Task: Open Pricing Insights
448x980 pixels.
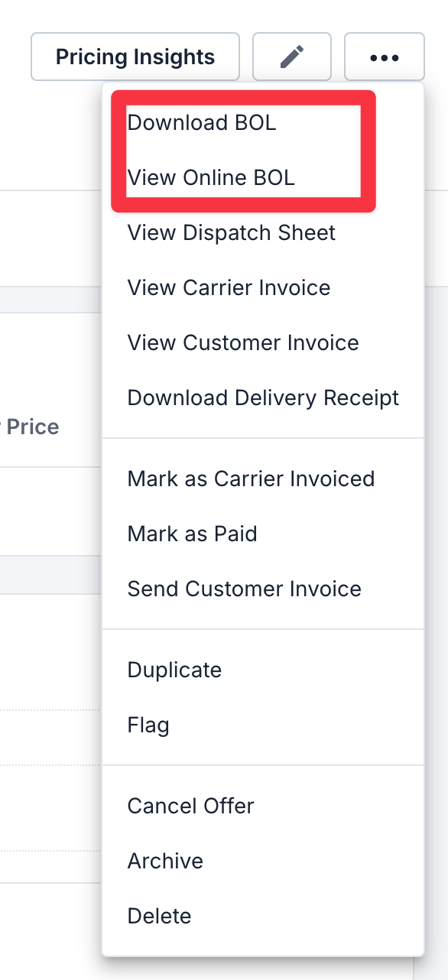Action: (x=135, y=57)
